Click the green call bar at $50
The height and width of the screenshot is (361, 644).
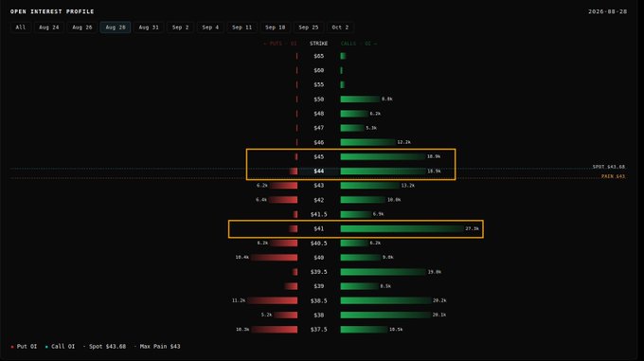click(x=360, y=99)
